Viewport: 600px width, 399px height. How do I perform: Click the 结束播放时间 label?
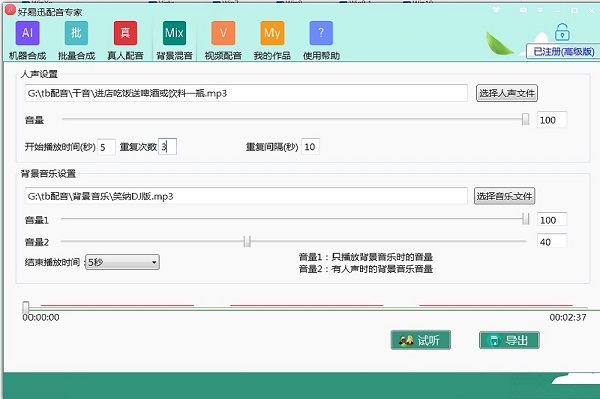(52, 262)
